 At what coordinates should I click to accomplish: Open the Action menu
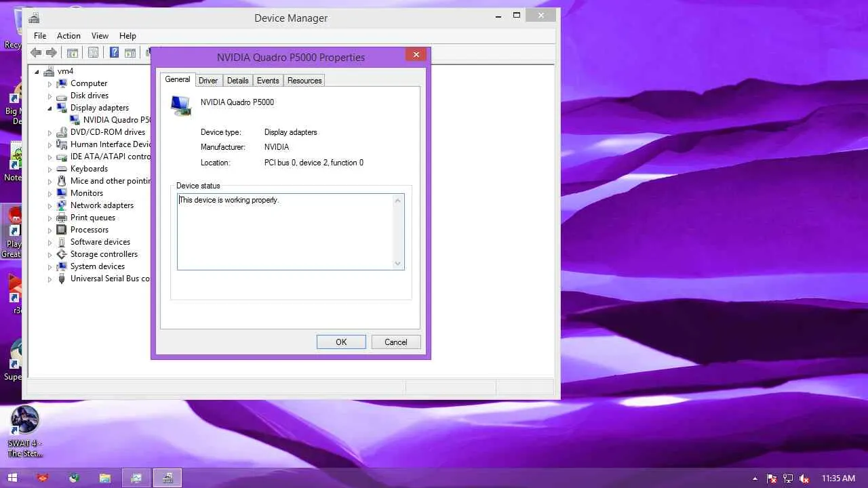68,36
